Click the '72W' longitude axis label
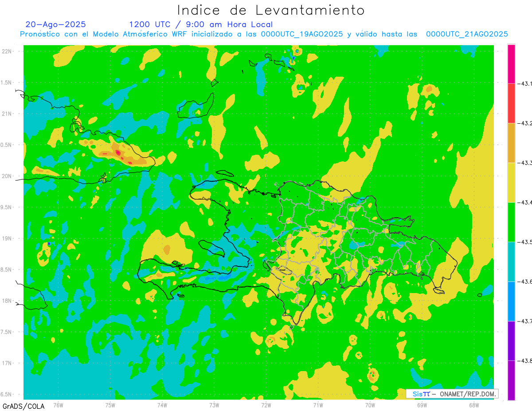The image size is (532, 411). coord(266,405)
